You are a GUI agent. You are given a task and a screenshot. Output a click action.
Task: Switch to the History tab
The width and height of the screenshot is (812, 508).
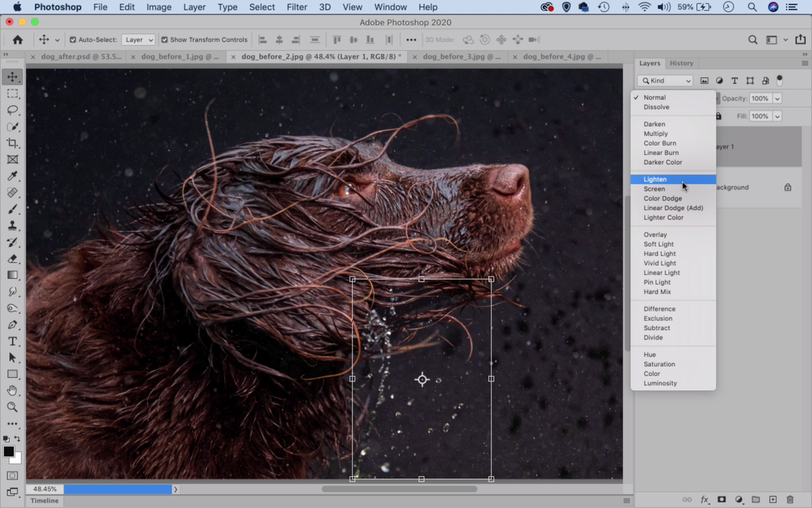681,63
